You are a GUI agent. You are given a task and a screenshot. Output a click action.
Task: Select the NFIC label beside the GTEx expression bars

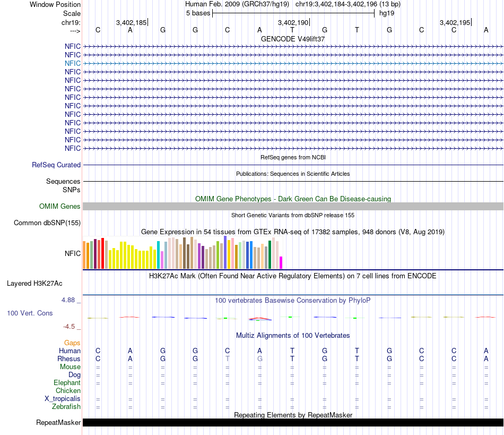(x=72, y=253)
